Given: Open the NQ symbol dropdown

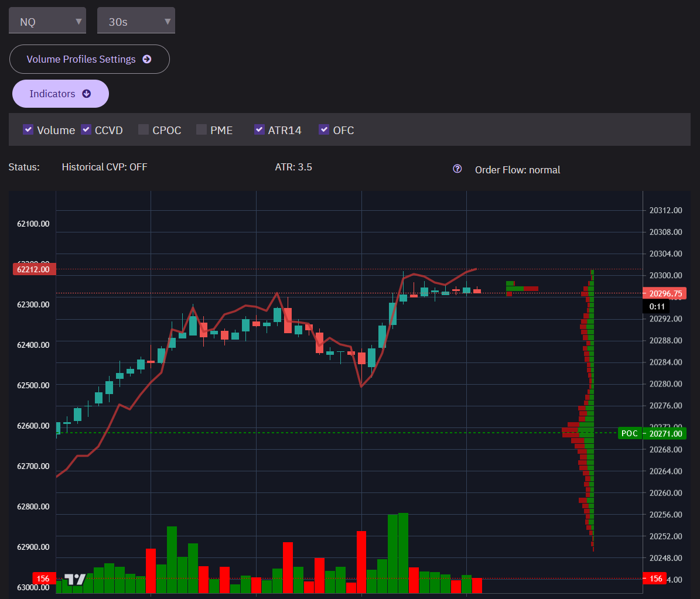Looking at the screenshot, I should (x=47, y=20).
